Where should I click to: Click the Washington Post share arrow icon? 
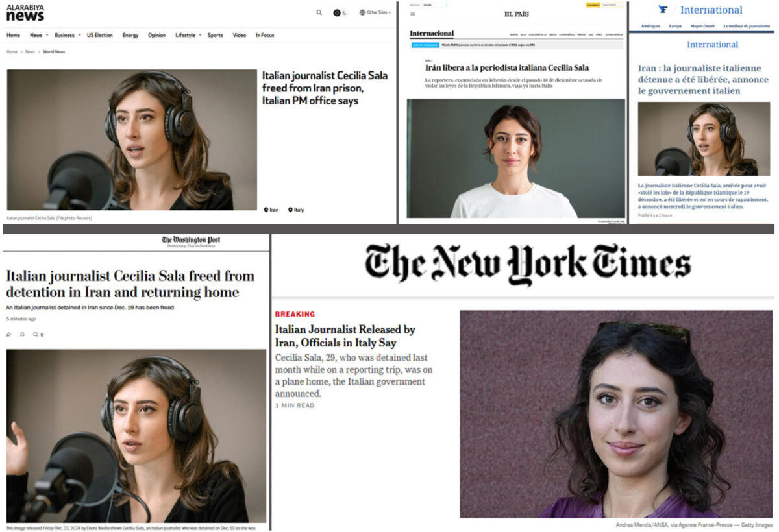point(8,335)
